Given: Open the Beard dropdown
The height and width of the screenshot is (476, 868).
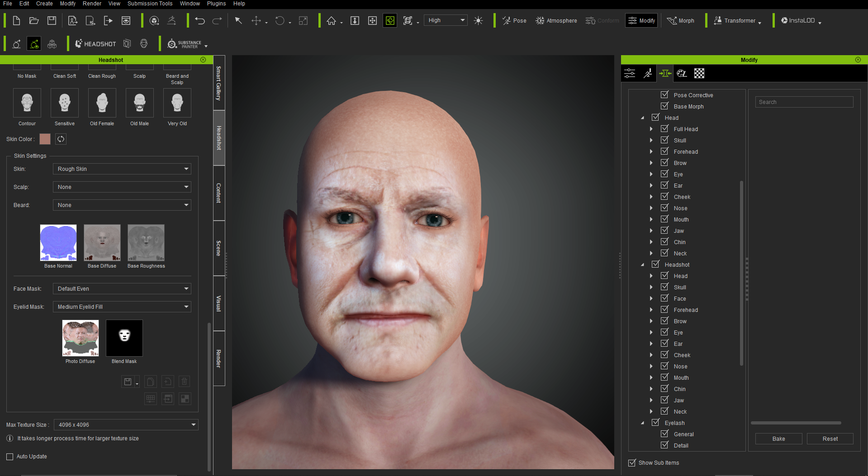Looking at the screenshot, I should click(122, 205).
